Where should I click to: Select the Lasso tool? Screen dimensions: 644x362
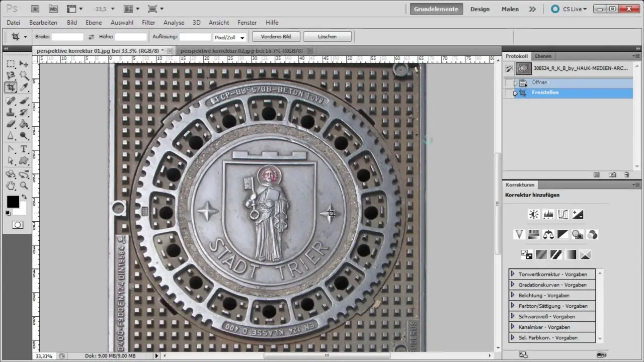pyautogui.click(x=11, y=75)
